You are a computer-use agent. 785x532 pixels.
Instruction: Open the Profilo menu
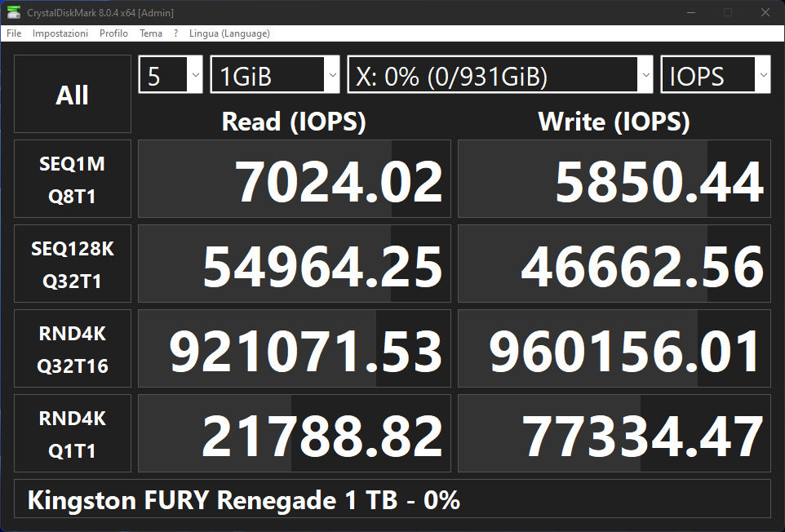(113, 33)
